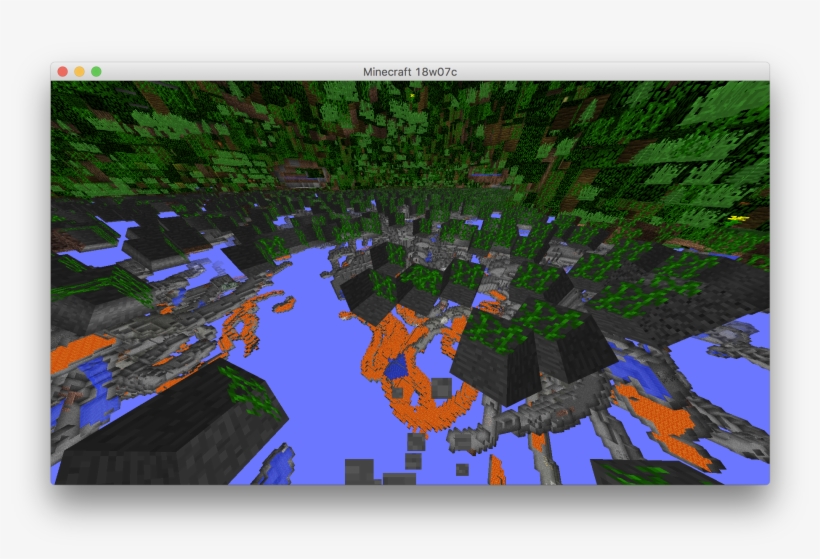Image resolution: width=820 pixels, height=559 pixels.
Task: Click the gray floating block at bottom center
Action: coord(357,470)
